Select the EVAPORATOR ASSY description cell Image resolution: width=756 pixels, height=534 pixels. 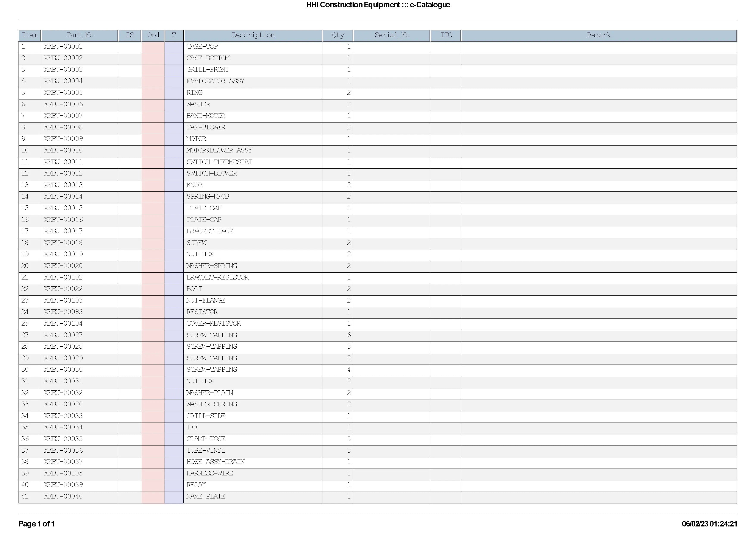click(215, 81)
